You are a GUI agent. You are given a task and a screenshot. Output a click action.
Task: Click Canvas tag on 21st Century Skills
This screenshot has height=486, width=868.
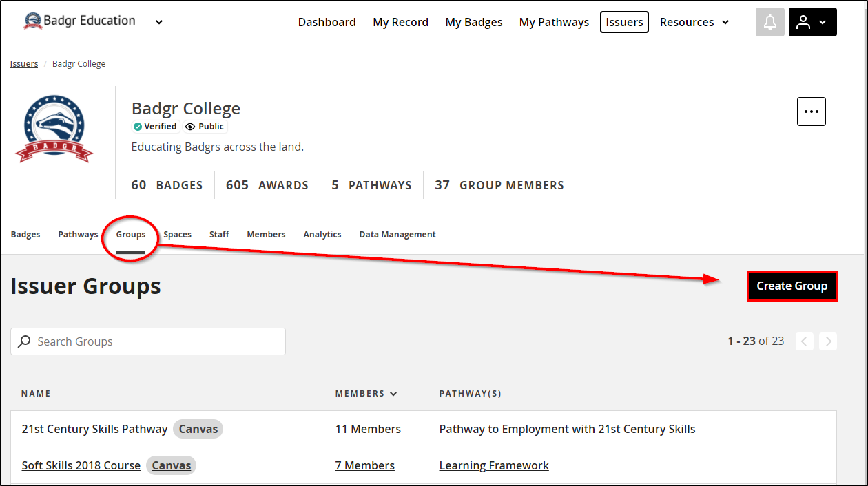tap(198, 429)
